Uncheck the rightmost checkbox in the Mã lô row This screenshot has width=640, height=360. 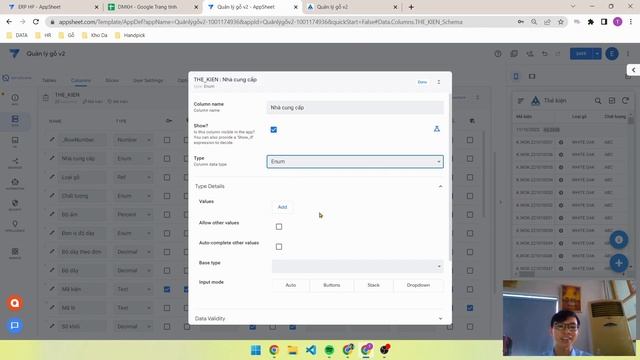point(470,308)
